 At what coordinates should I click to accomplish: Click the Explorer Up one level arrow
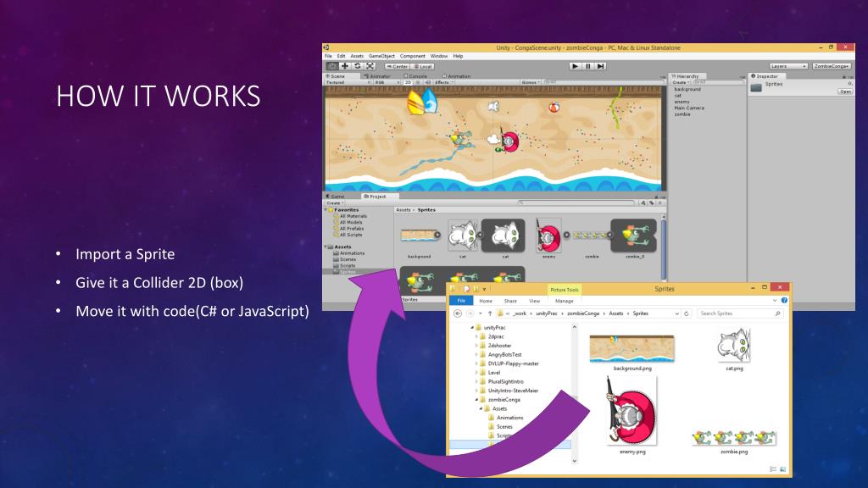point(490,313)
